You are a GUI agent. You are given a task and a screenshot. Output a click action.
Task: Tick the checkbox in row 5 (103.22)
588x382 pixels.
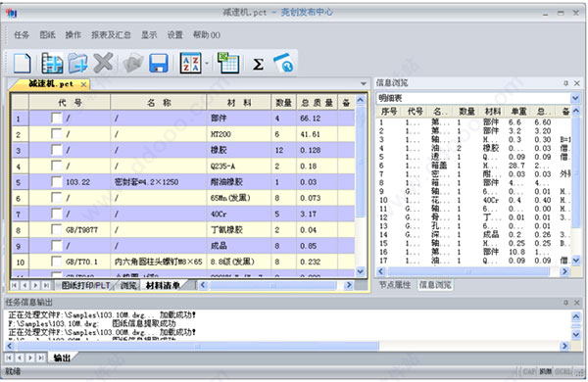click(x=57, y=182)
